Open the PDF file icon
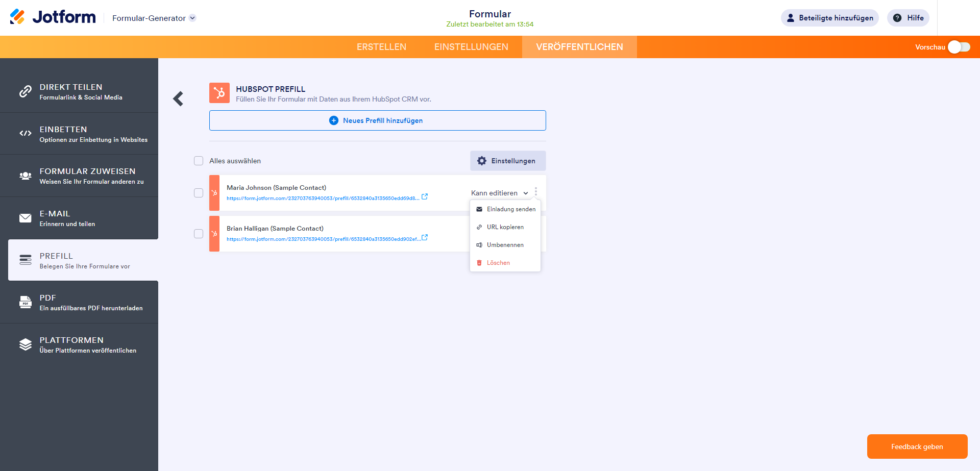Image resolution: width=980 pixels, height=471 pixels. point(26,302)
